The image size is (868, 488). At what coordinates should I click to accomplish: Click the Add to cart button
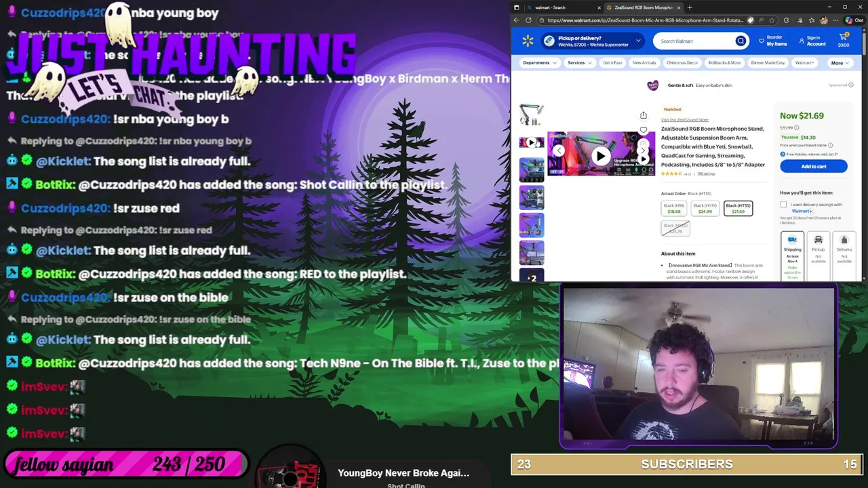point(813,167)
